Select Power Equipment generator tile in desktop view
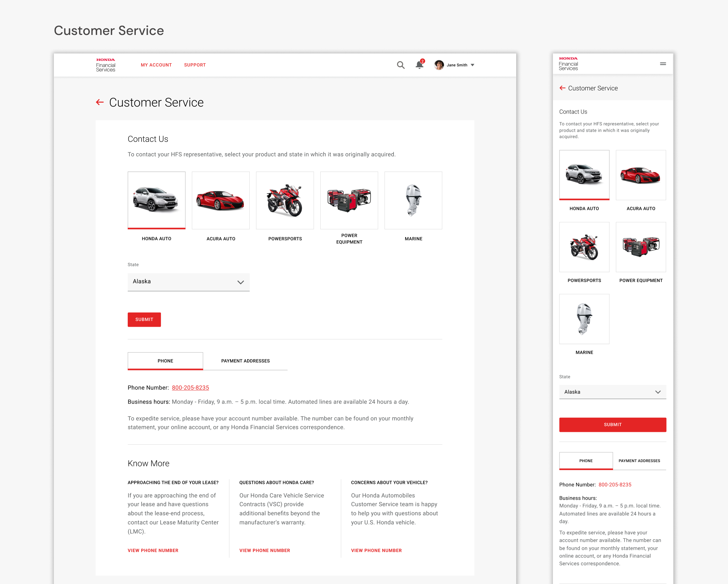 349,200
